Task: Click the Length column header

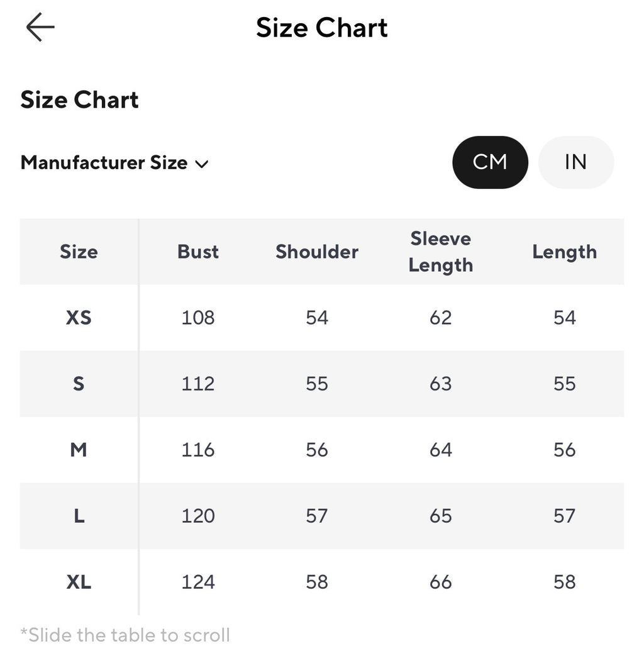Action: tap(565, 252)
